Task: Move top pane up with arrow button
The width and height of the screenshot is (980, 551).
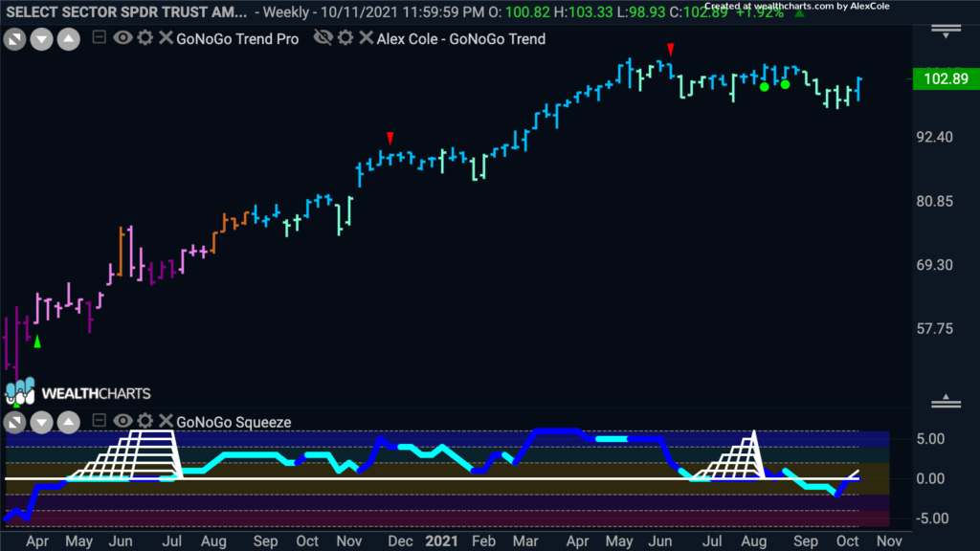Action: (x=69, y=40)
